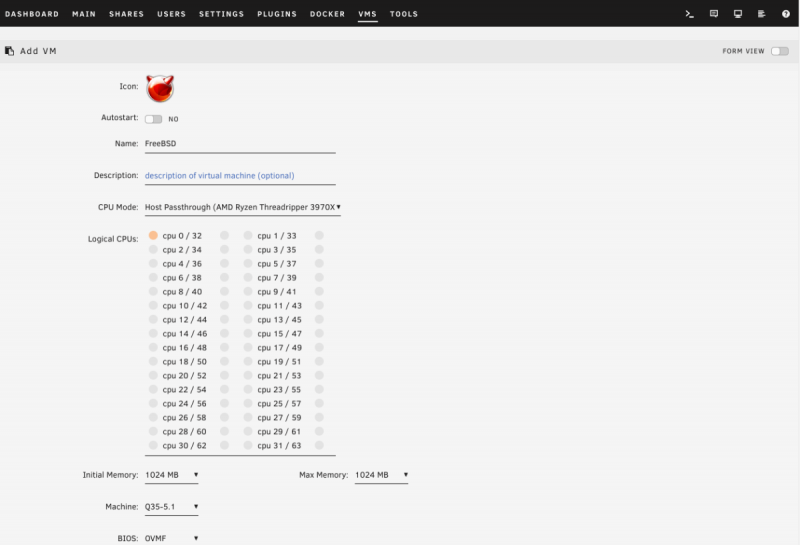Image resolution: width=800 pixels, height=545 pixels.
Task: Check the cpu 1 checkbox
Action: coord(248,235)
